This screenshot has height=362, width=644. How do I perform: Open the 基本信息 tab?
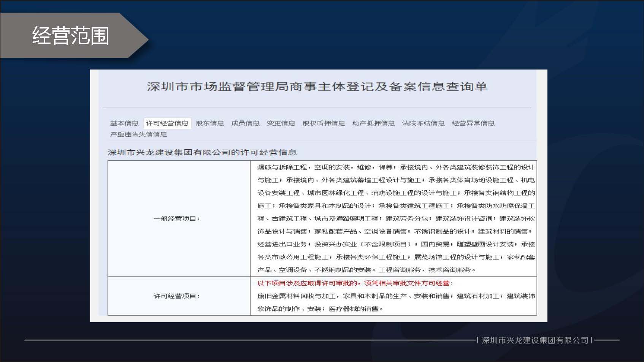pos(124,123)
